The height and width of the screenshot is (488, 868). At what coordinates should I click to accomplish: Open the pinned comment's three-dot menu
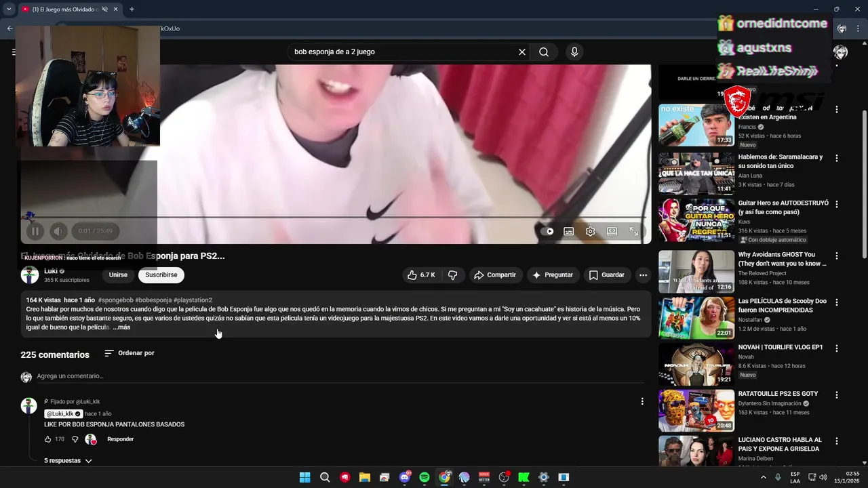(642, 401)
